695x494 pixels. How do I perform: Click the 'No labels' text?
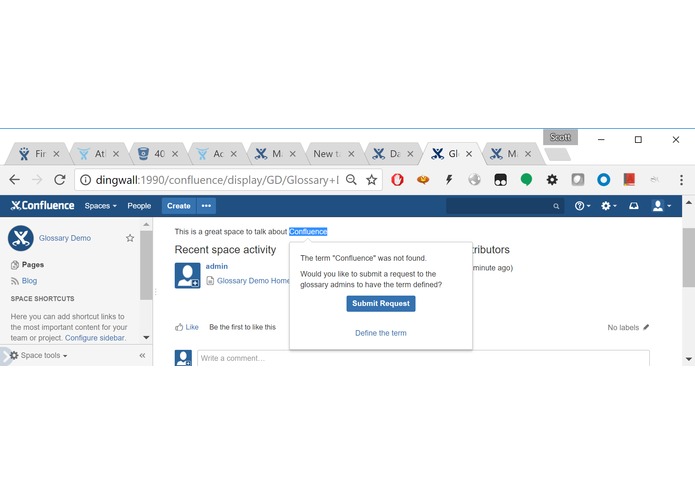point(623,327)
